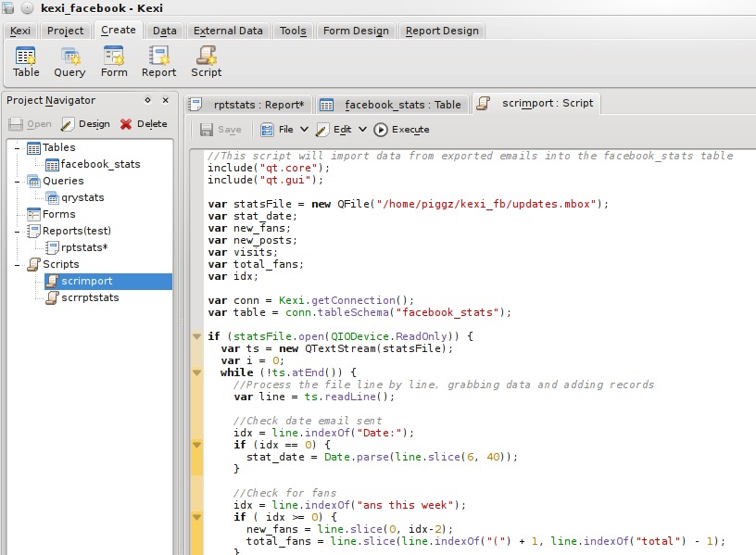Create a new Query using the toolbar icon

pos(69,60)
